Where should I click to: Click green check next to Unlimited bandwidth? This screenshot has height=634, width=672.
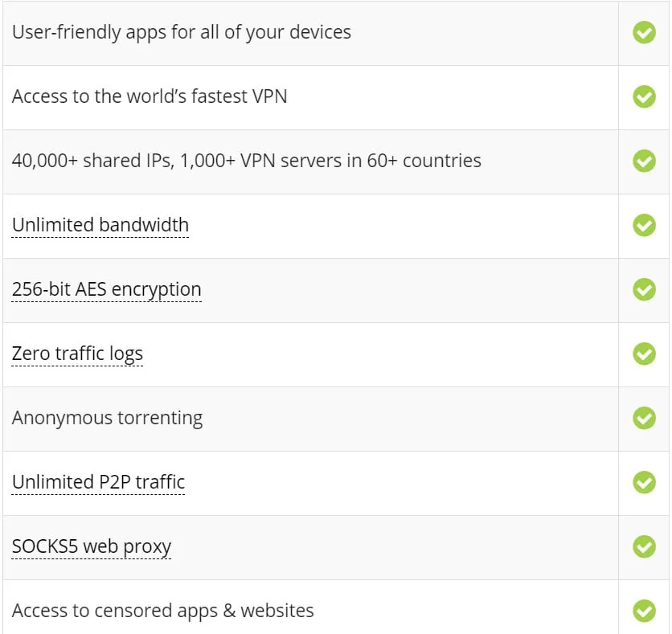[644, 225]
